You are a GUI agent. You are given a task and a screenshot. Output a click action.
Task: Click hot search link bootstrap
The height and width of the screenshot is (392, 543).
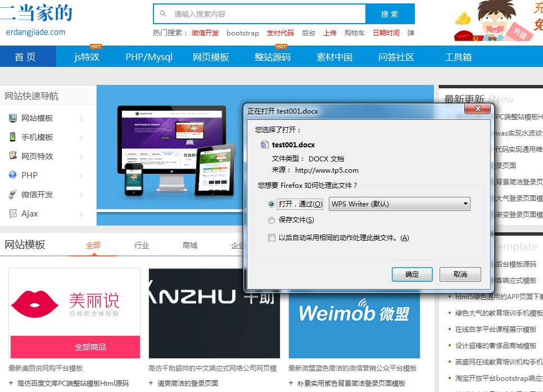tap(243, 33)
